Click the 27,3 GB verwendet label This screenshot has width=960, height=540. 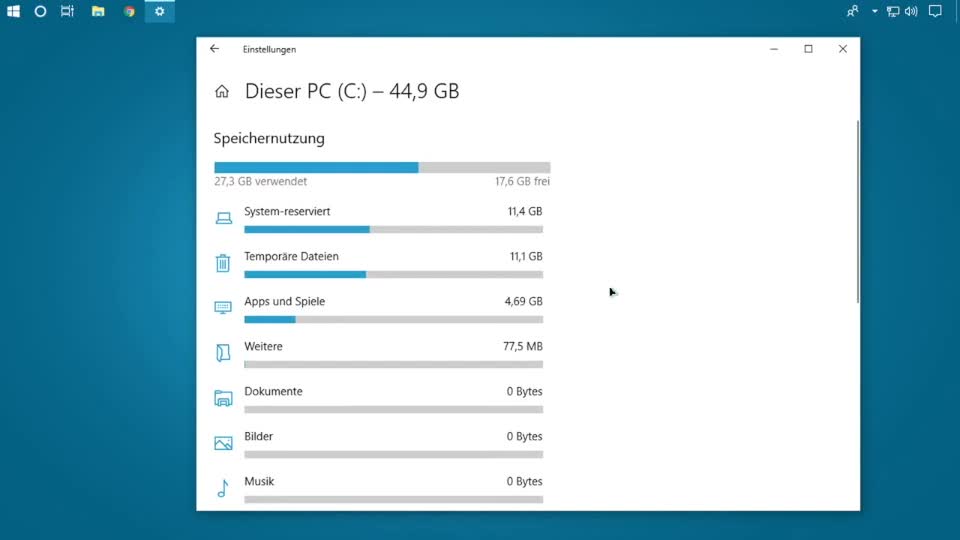(260, 181)
